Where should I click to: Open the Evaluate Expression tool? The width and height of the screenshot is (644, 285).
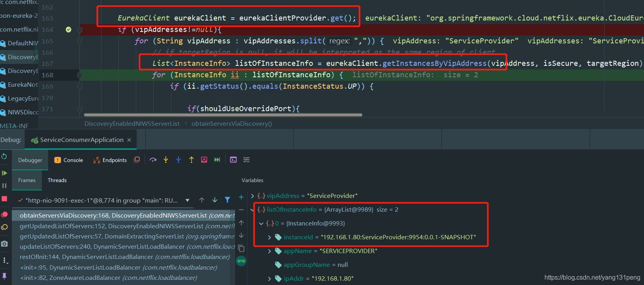pyautogui.click(x=233, y=160)
